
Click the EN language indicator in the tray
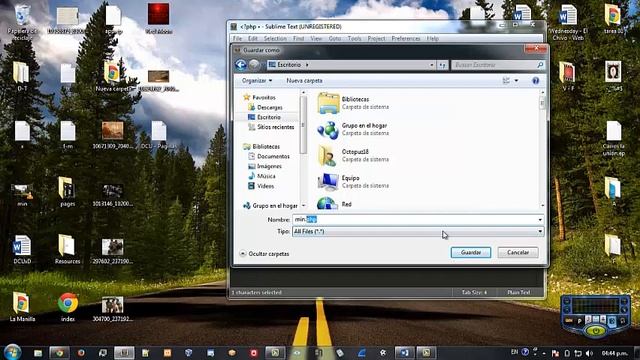tap(514, 352)
